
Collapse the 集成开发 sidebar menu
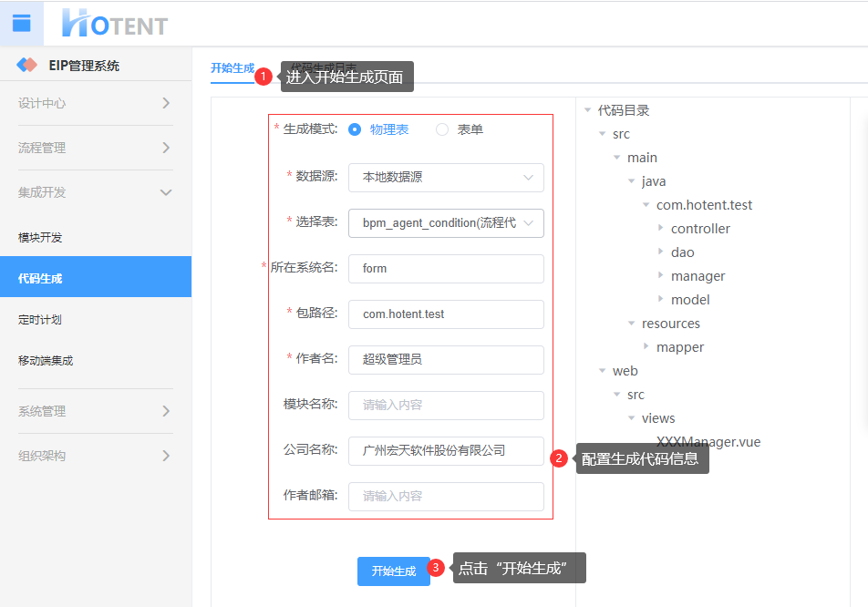(x=96, y=192)
